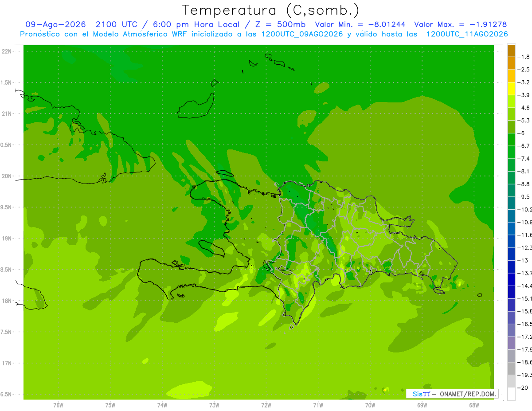Select the '09-Ago-2026' date text
The height and width of the screenshot is (411, 532).
pyautogui.click(x=56, y=24)
